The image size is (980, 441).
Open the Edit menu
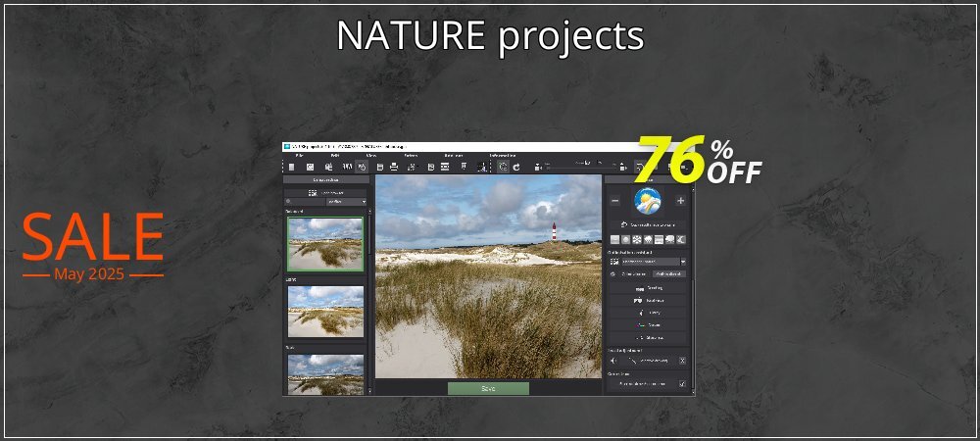coord(334,155)
